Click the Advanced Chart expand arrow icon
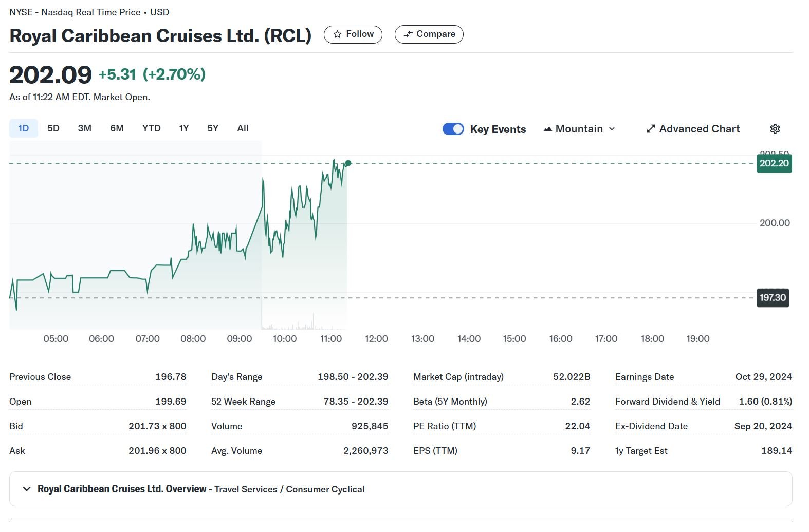The height and width of the screenshot is (532, 809). [x=651, y=129]
